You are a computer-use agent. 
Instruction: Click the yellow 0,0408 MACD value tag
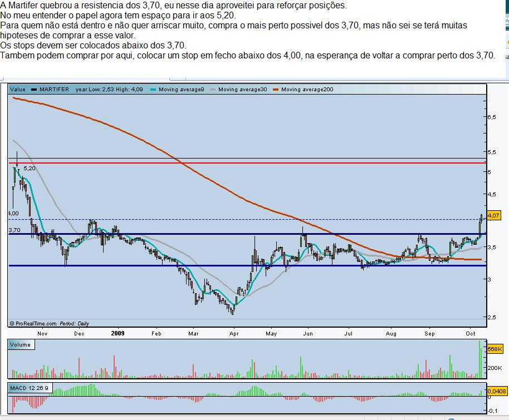point(497,392)
